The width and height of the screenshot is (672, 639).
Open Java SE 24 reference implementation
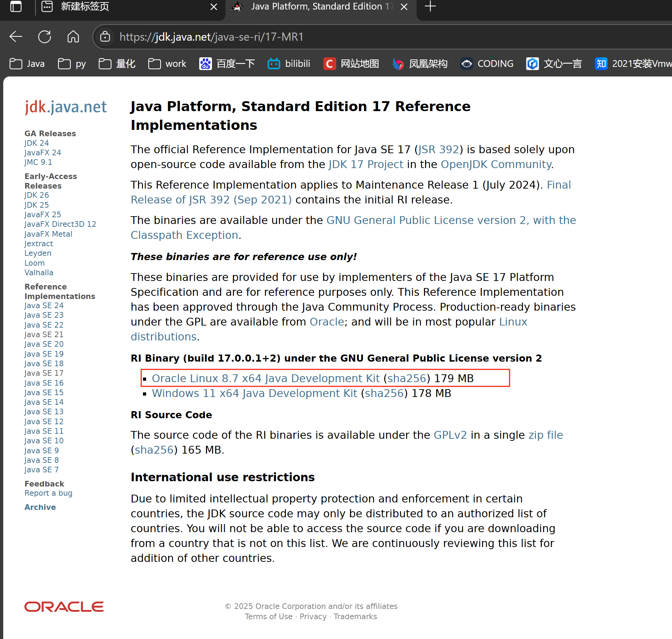click(x=44, y=305)
